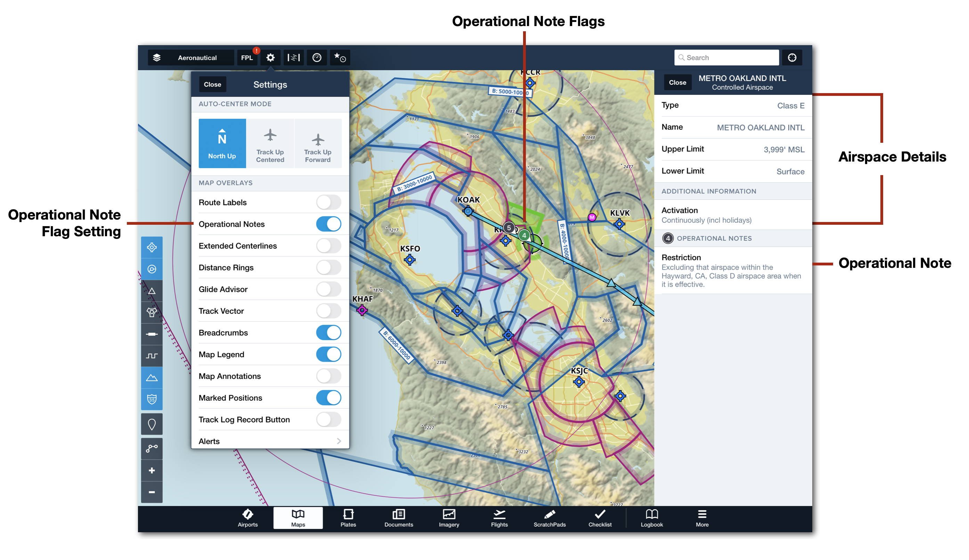
Task: Click the map Search field
Action: click(x=726, y=58)
